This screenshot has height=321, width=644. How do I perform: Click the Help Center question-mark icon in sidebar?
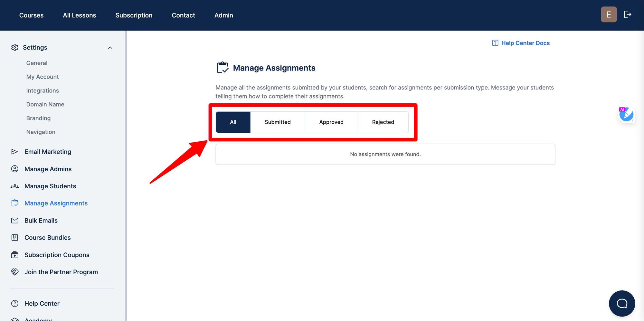14,304
